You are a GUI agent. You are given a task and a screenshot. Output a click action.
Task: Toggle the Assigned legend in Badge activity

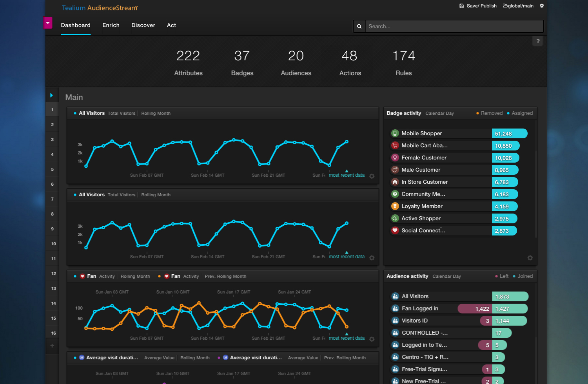coord(520,113)
